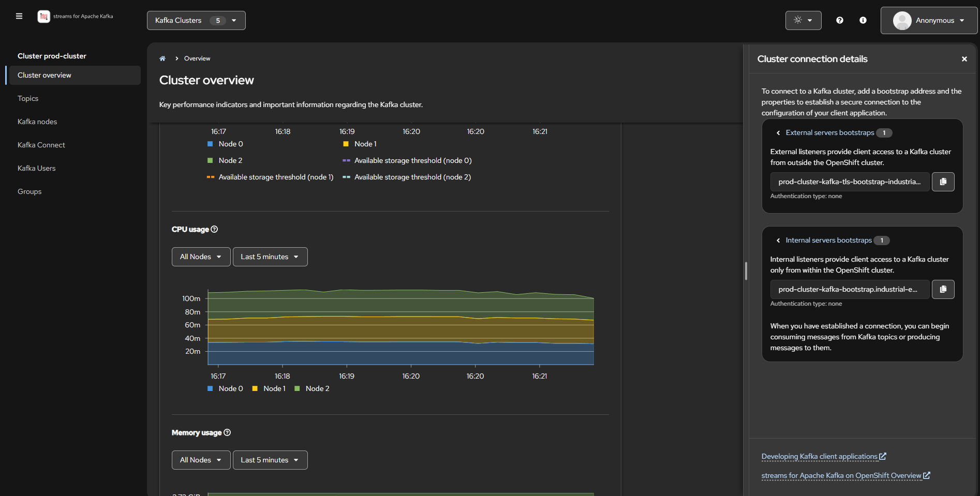Click the info circle icon in header
The height and width of the screenshot is (496, 980).
(x=863, y=20)
